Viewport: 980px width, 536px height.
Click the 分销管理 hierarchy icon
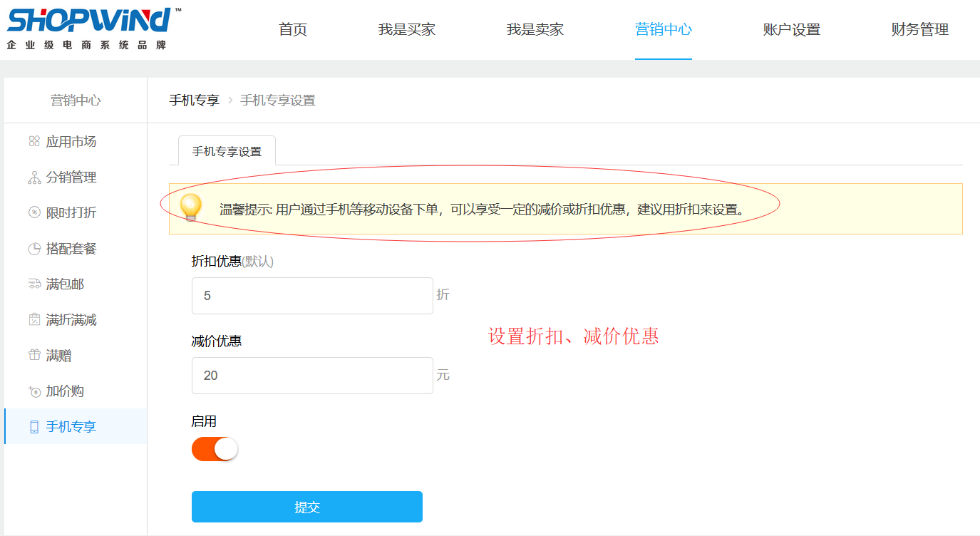coord(34,177)
